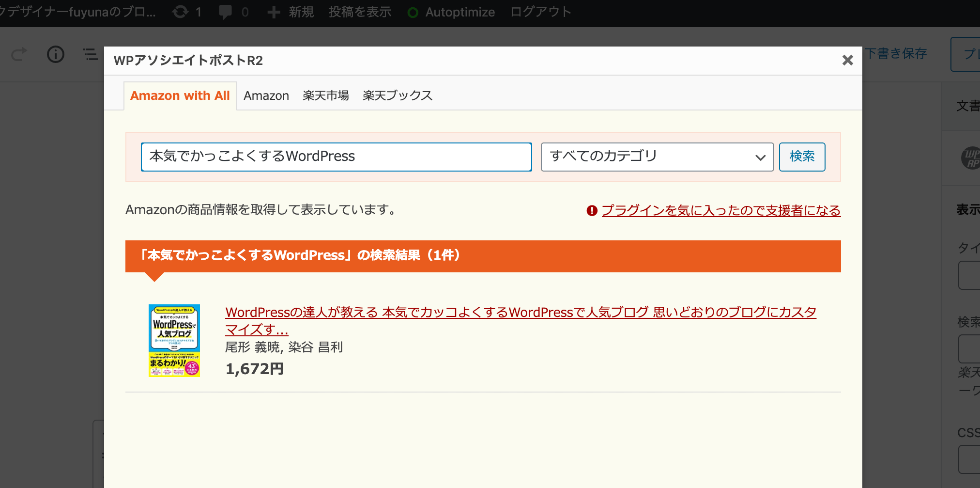
Task: Click the Amazonの商品情報を取得して表示しています text
Action: click(x=261, y=210)
